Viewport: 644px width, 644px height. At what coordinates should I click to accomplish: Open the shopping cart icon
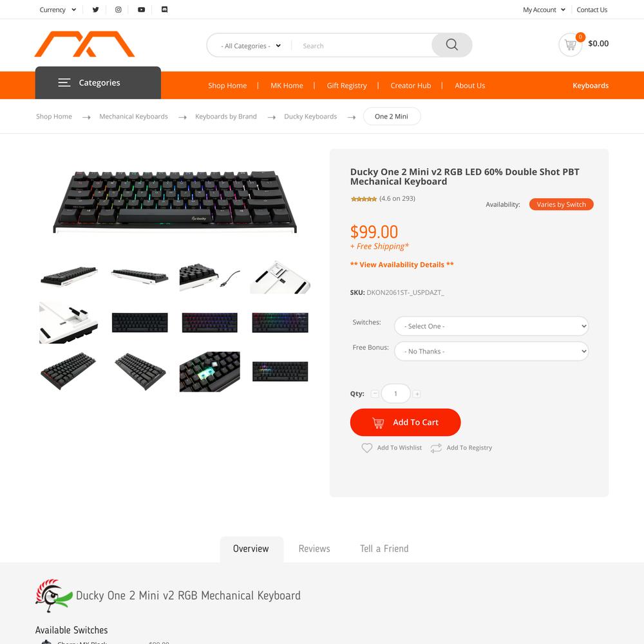tap(570, 45)
